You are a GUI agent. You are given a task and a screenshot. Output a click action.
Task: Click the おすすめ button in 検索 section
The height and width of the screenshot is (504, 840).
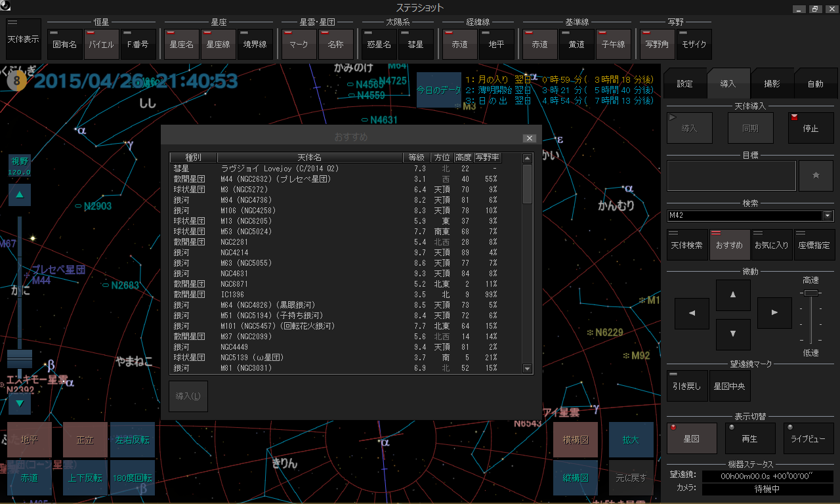pyautogui.click(x=730, y=245)
